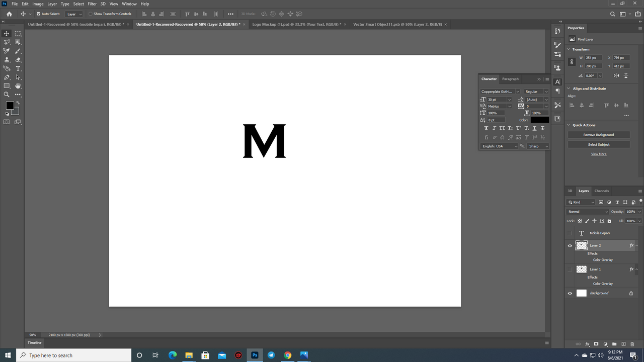Screen dimensions: 644x362
Task: Select the Paint Bucket tool
Action: pos(7,68)
